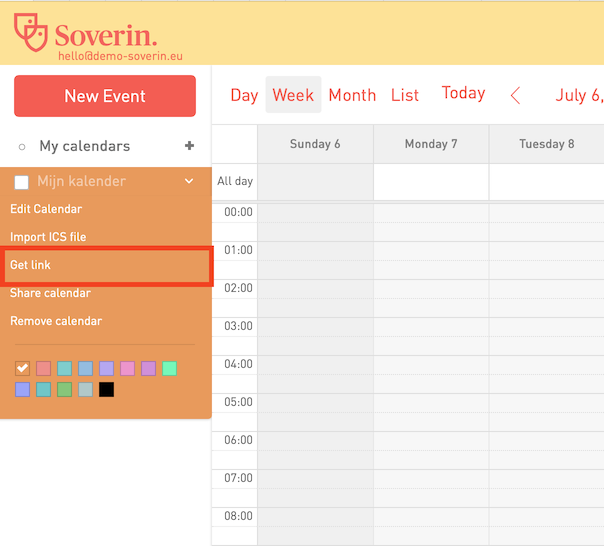Go to previous week with left arrow

coord(515,95)
